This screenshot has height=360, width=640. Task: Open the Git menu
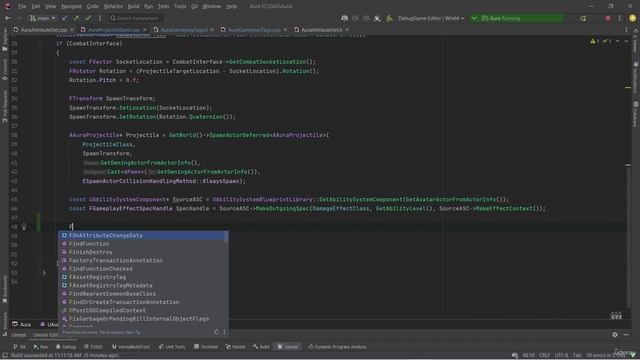pos(194,7)
